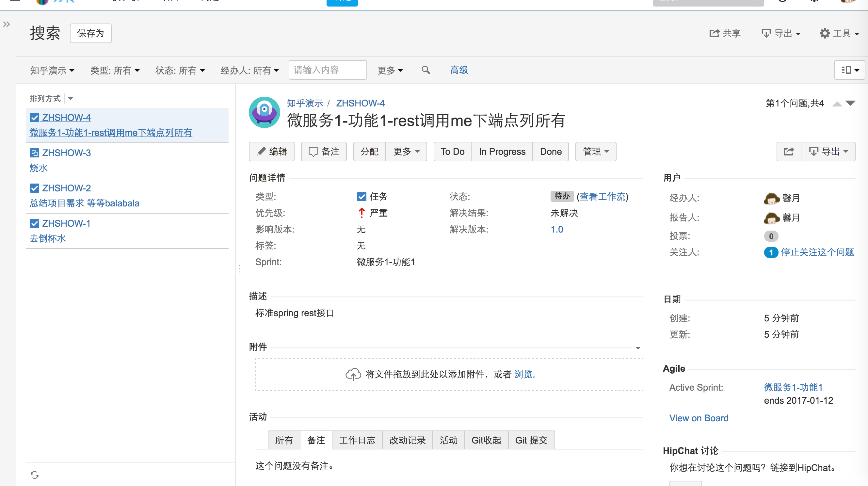Click the comment (备注) bubble icon
The height and width of the screenshot is (486, 868).
click(314, 152)
